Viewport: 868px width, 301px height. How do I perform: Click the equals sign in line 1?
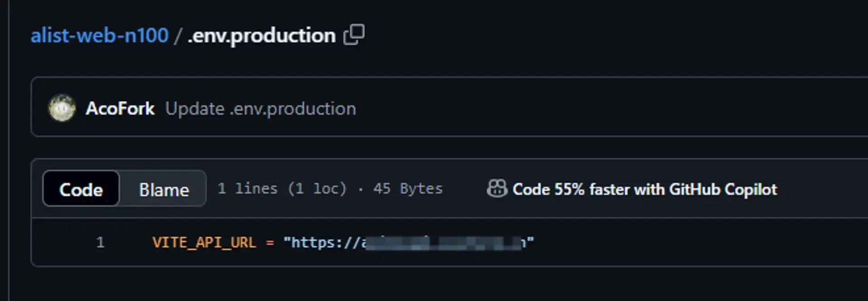pos(270,243)
